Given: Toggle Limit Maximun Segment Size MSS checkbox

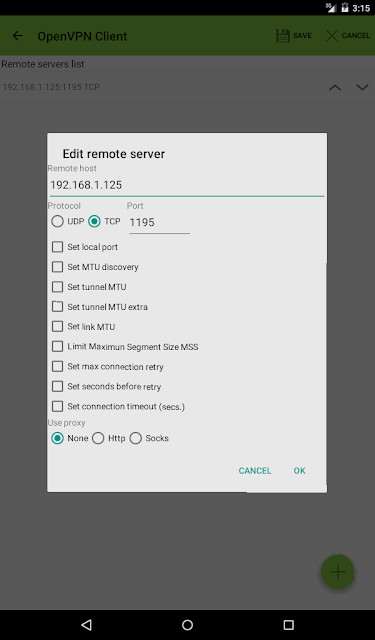Looking at the screenshot, I should click(x=57, y=347).
